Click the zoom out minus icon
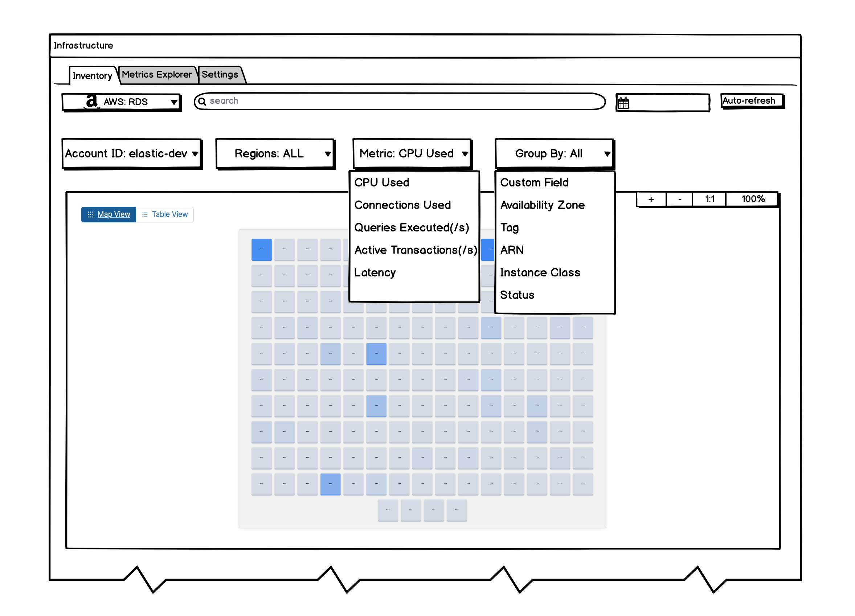The image size is (855, 616). click(679, 199)
